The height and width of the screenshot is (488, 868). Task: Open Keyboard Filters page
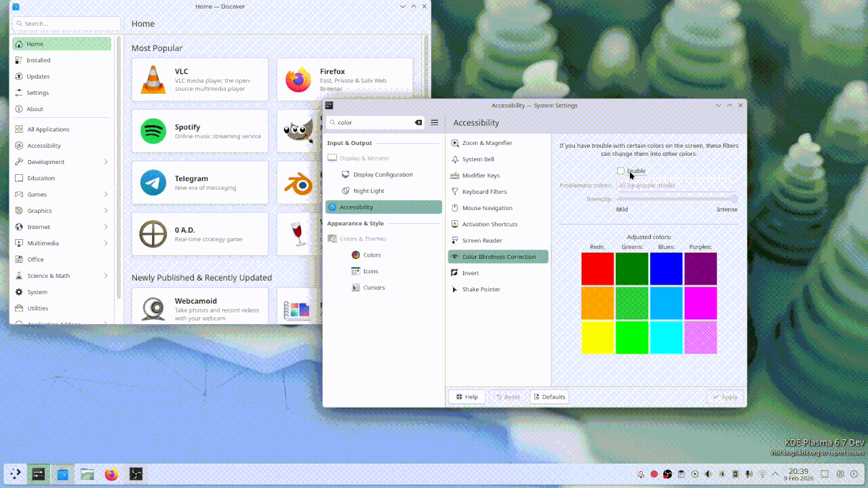coord(498,192)
